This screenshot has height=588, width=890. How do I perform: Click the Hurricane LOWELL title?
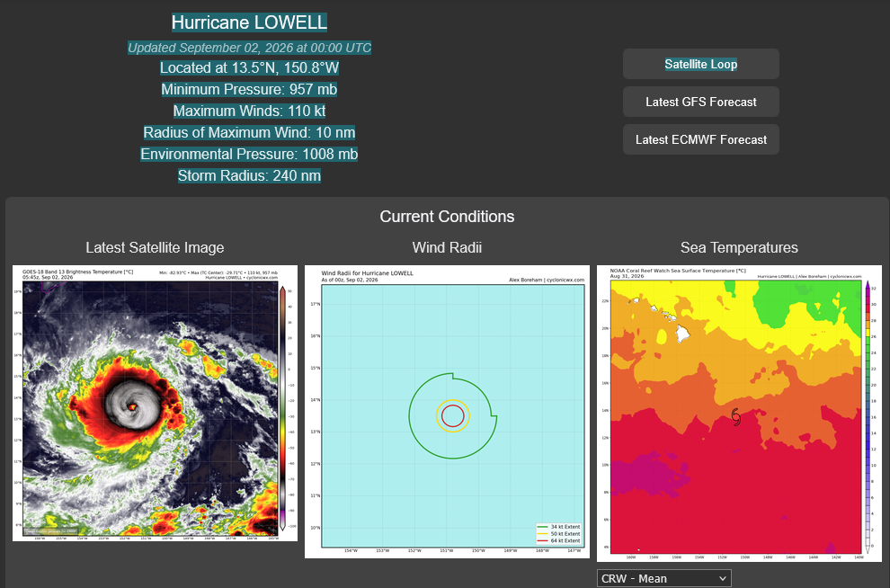249,22
